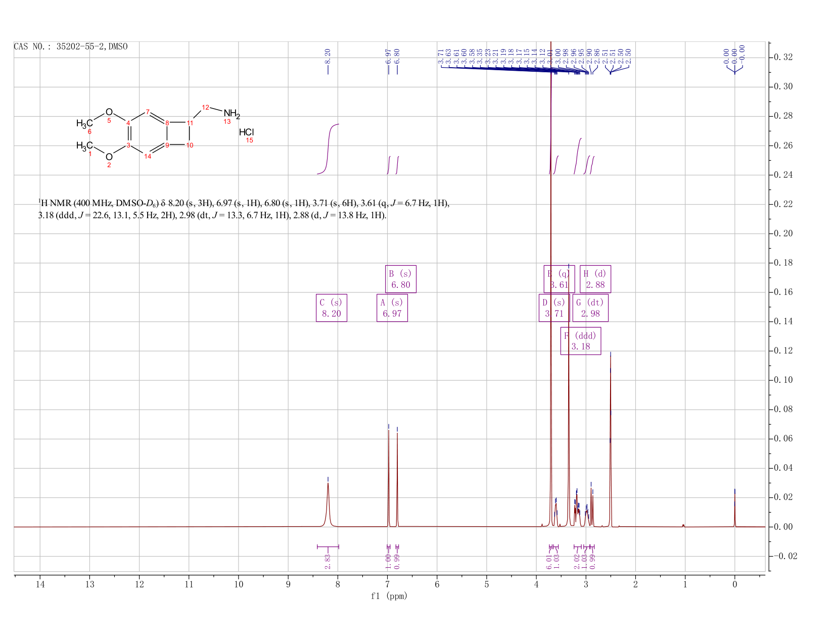Viewport: 834px width, 644px height.
Task: Click red atom number 11 in structure
Action: tap(190, 123)
